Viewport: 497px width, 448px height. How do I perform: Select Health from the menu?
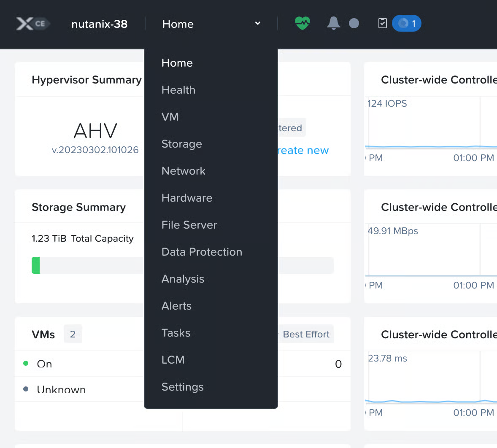178,90
